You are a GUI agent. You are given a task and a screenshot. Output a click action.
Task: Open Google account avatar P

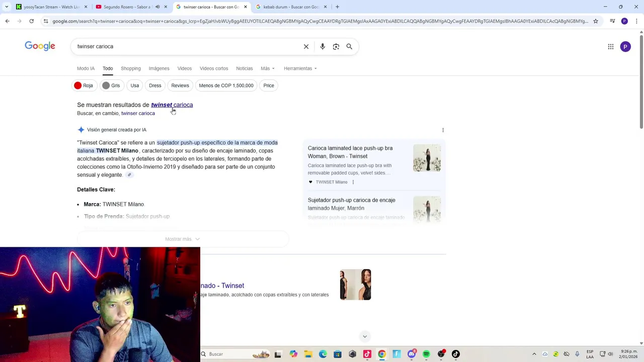coord(625,47)
